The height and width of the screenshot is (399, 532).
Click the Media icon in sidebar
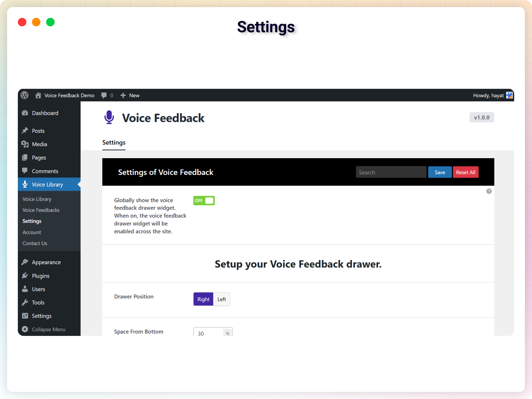coord(25,144)
